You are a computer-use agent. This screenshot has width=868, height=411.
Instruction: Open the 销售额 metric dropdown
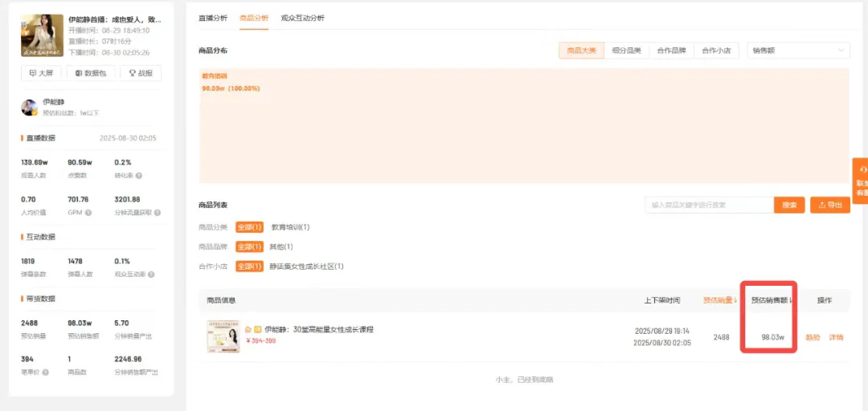click(x=798, y=51)
